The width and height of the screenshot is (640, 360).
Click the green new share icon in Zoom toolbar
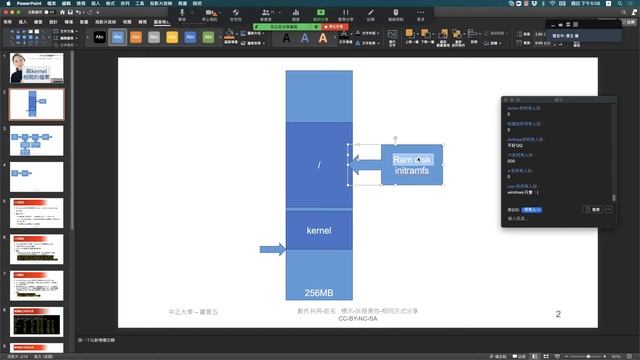click(x=321, y=13)
